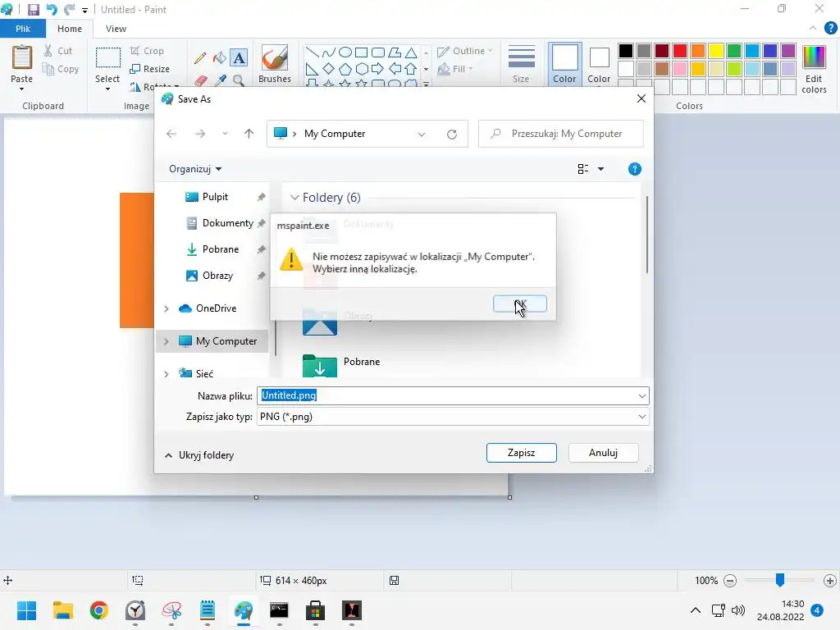Click the Resize tool
Screen dimensions: 840x630
pyautogui.click(x=150, y=69)
